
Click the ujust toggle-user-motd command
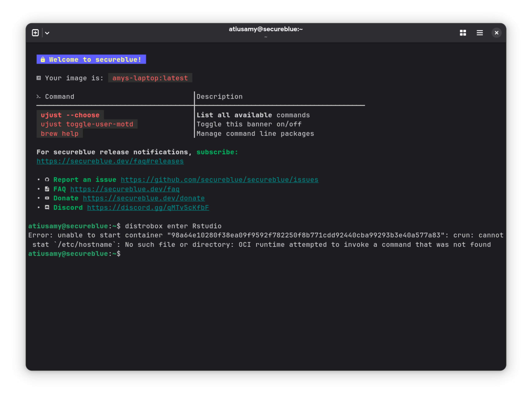click(87, 124)
